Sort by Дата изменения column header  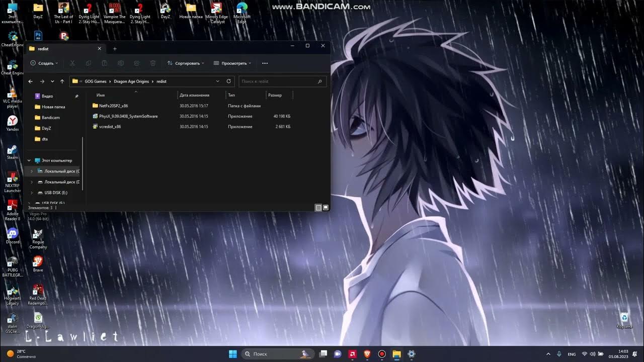[x=202, y=95]
